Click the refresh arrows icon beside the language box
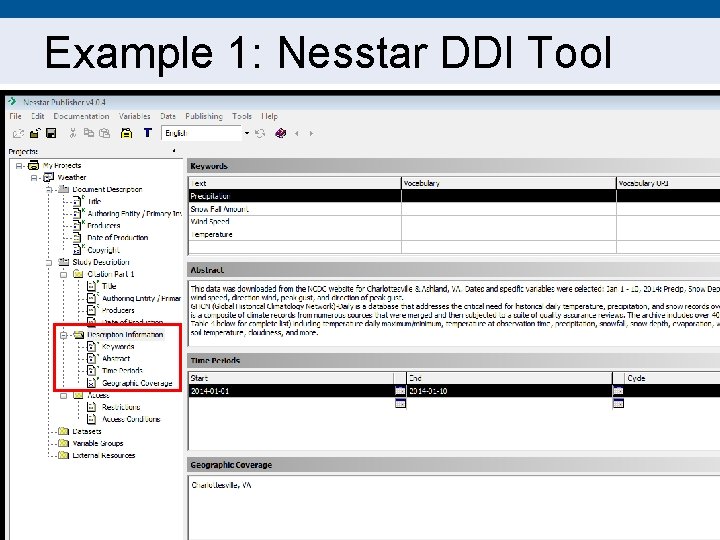 click(260, 133)
